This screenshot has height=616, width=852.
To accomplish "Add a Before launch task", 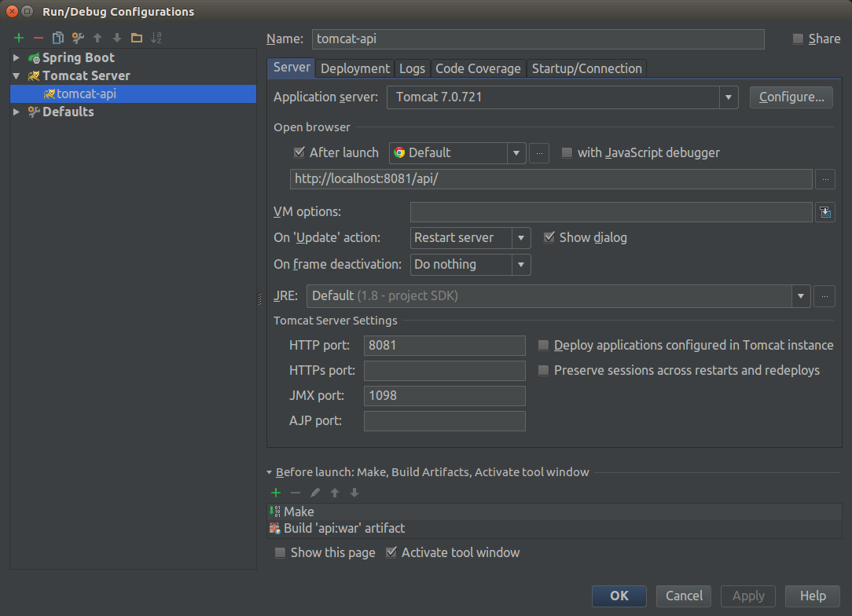I will [276, 493].
